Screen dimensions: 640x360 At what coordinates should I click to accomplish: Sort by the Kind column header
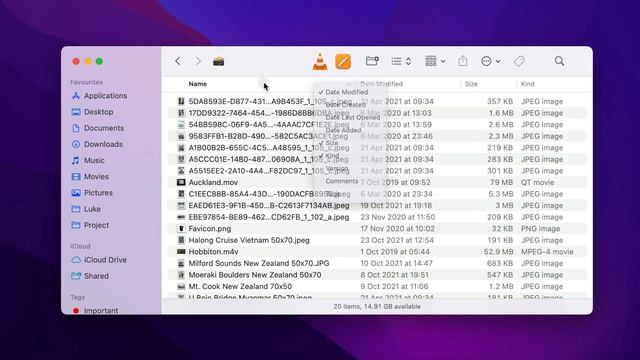point(527,84)
